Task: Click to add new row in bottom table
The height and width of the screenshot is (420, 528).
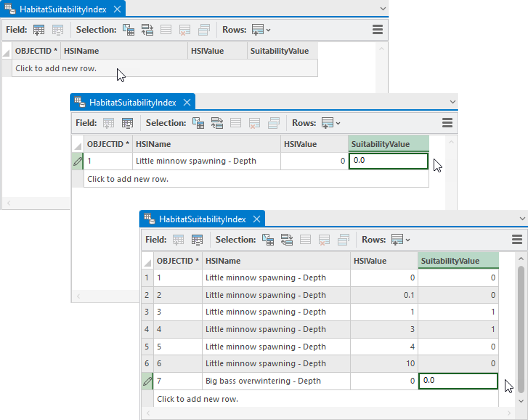Action: 197,399
